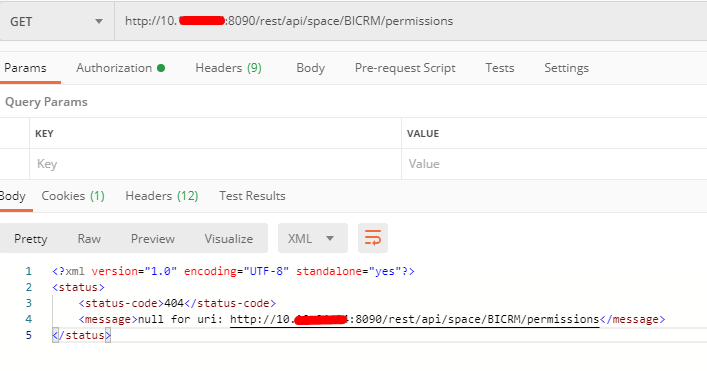Viewport: 707px width, 371px height.
Task: Open the request Body tab
Action: 311,68
